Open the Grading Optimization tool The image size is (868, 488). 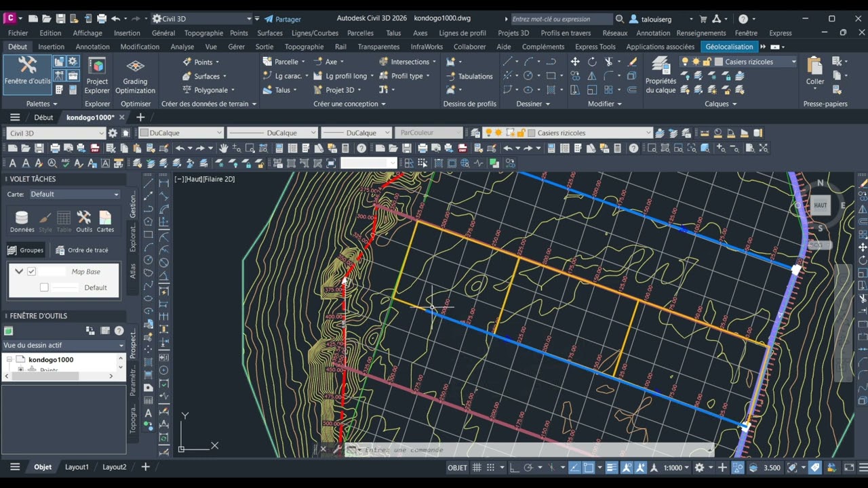pos(135,75)
